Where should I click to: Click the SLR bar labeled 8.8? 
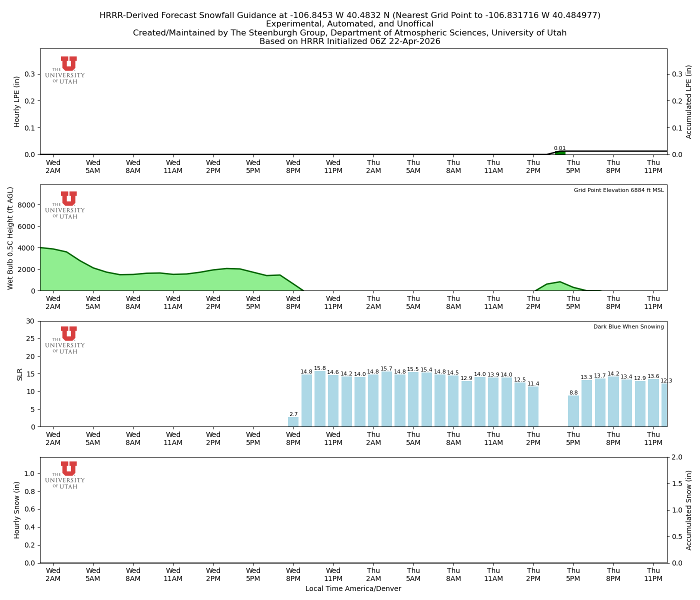click(573, 411)
